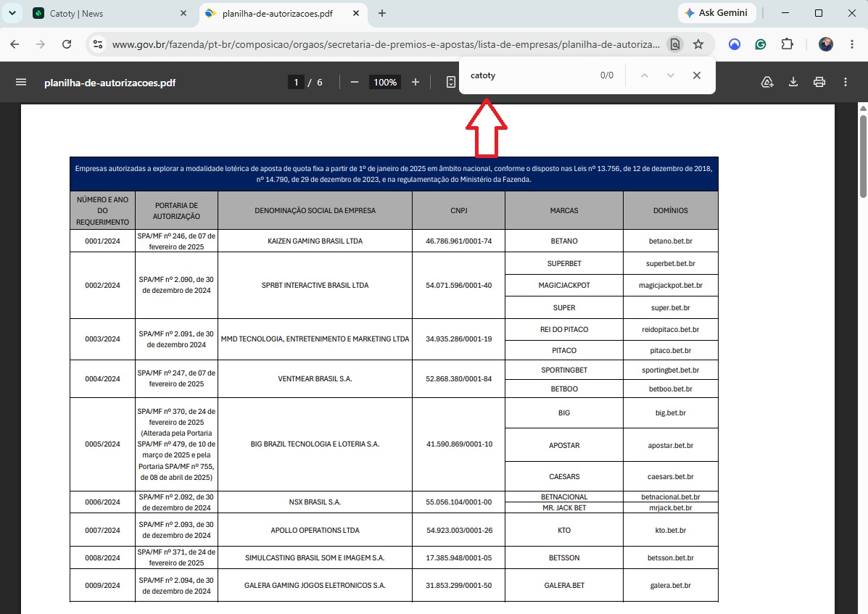The height and width of the screenshot is (614, 868).
Task: Click the superbet.bet.br domain cell
Action: 670,263
